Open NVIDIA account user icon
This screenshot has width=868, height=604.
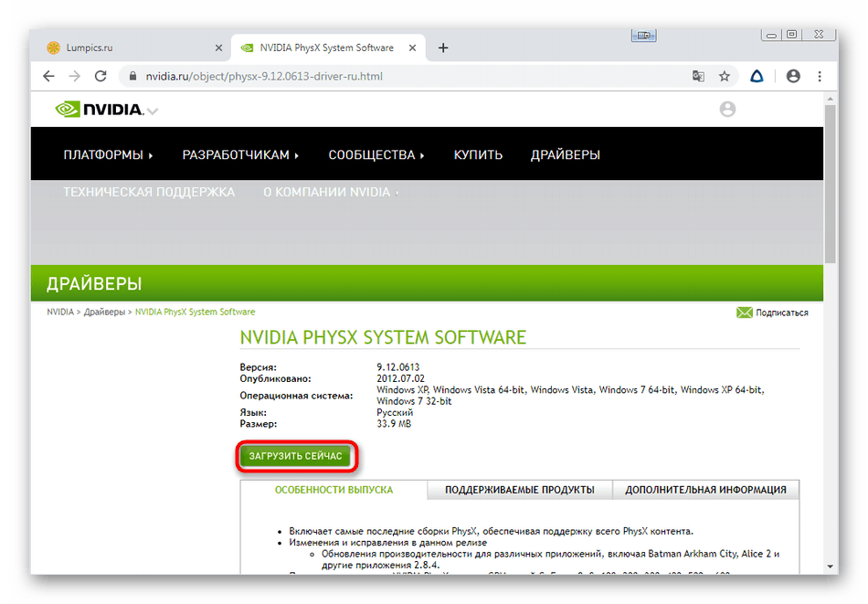coord(727,109)
